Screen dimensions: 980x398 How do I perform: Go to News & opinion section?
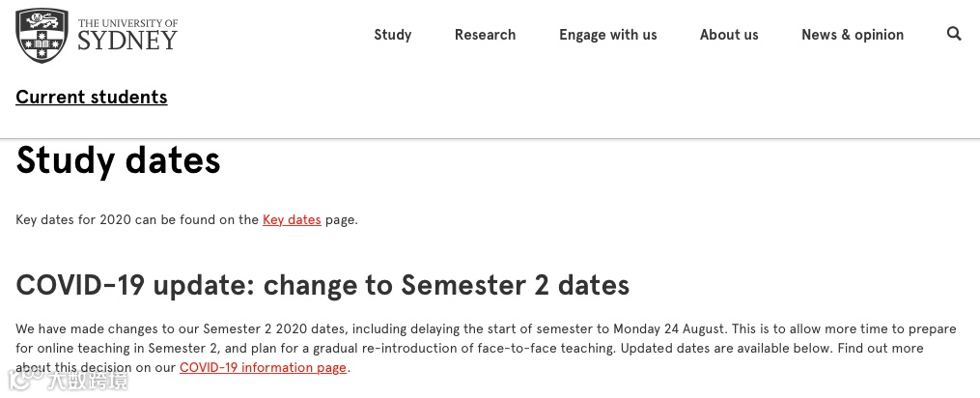pos(853,35)
